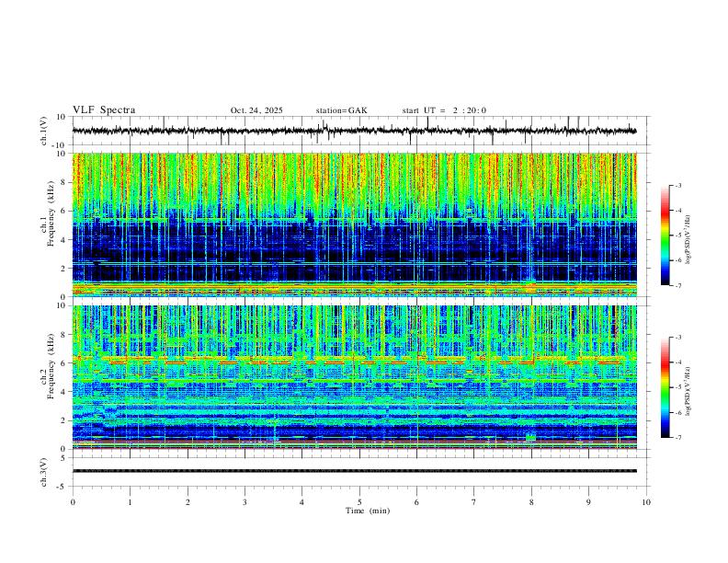The height and width of the screenshot is (563, 728).
Task: Click the "VLF Spectra" title text
Action: point(104,110)
